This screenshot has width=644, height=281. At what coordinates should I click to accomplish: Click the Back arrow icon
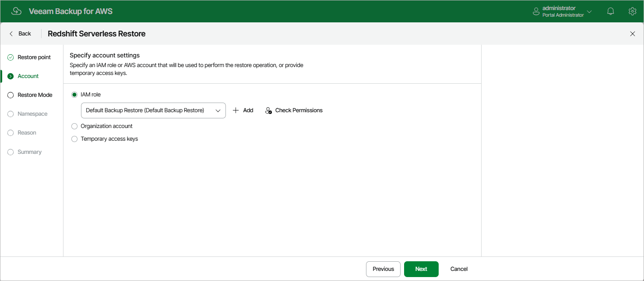(x=11, y=34)
